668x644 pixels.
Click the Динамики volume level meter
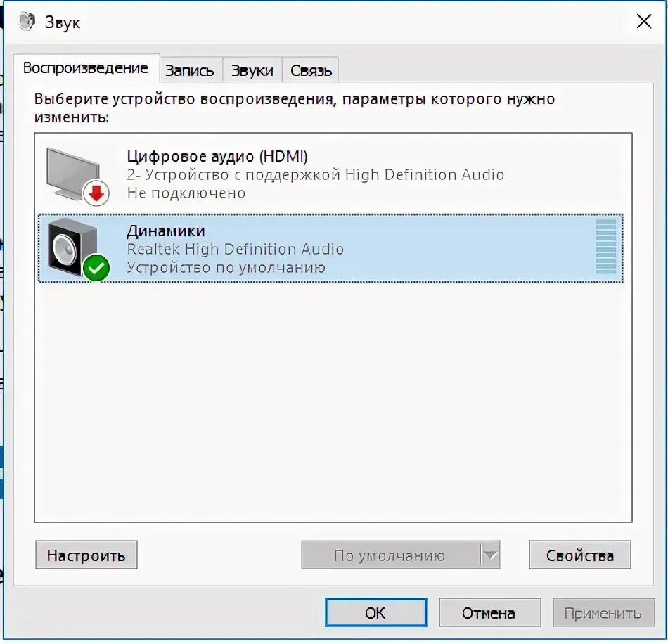click(606, 247)
